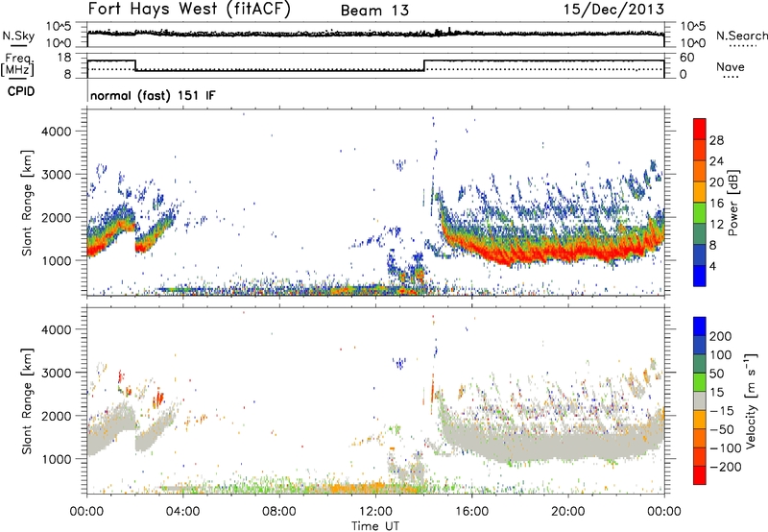
Task: Click the '20:00' time tick label
Action: pyautogui.click(x=567, y=512)
